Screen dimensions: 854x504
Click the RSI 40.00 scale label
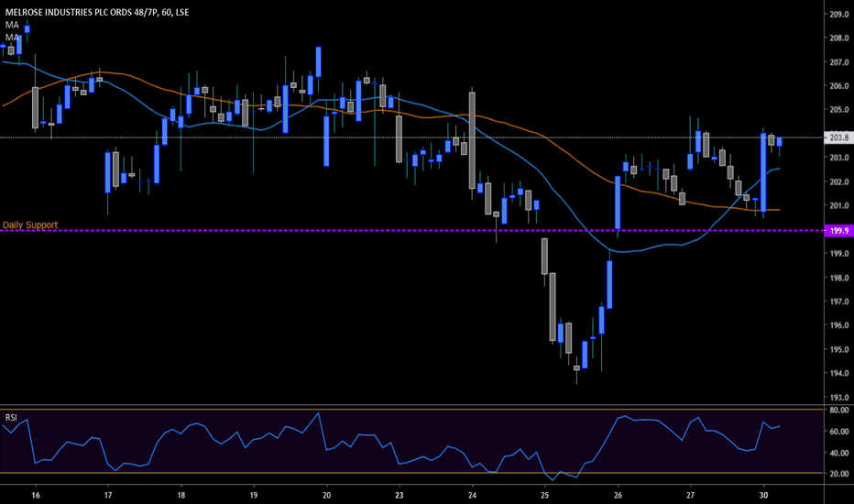(838, 453)
